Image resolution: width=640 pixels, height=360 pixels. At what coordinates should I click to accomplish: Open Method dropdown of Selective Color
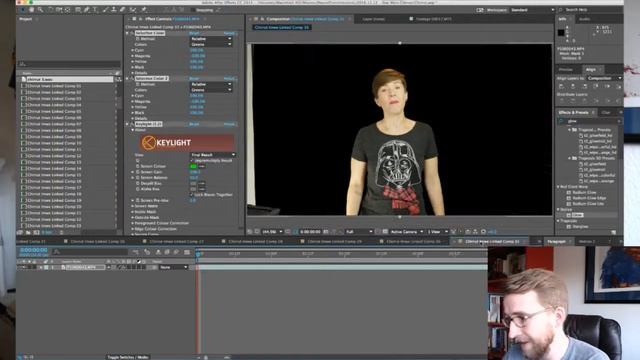click(211, 39)
